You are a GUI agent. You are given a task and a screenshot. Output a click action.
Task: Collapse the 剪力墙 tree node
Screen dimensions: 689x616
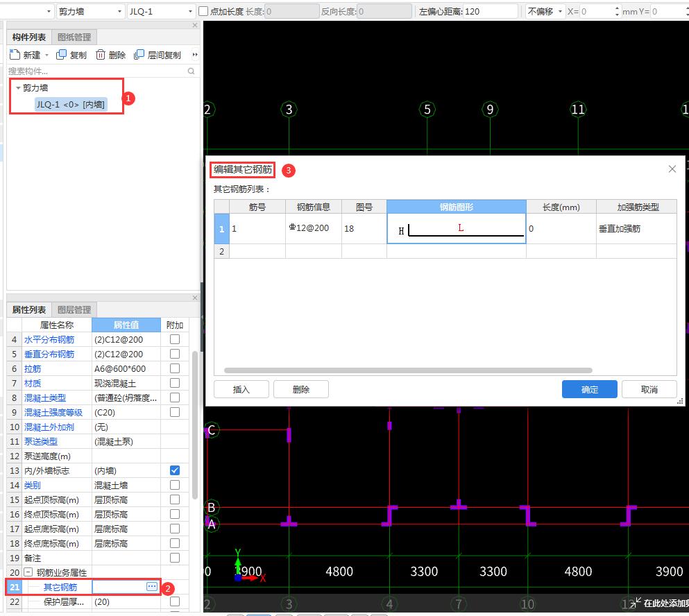pyautogui.click(x=18, y=88)
